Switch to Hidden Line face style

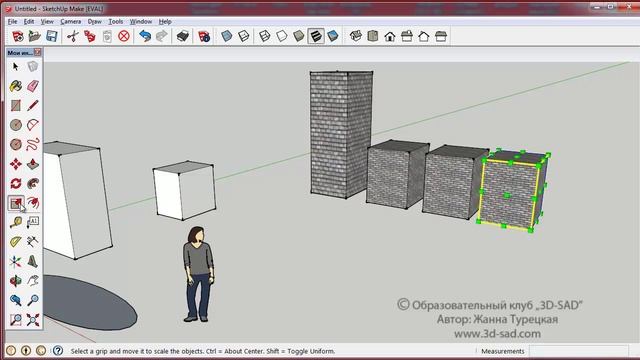pyautogui.click(x=282, y=36)
